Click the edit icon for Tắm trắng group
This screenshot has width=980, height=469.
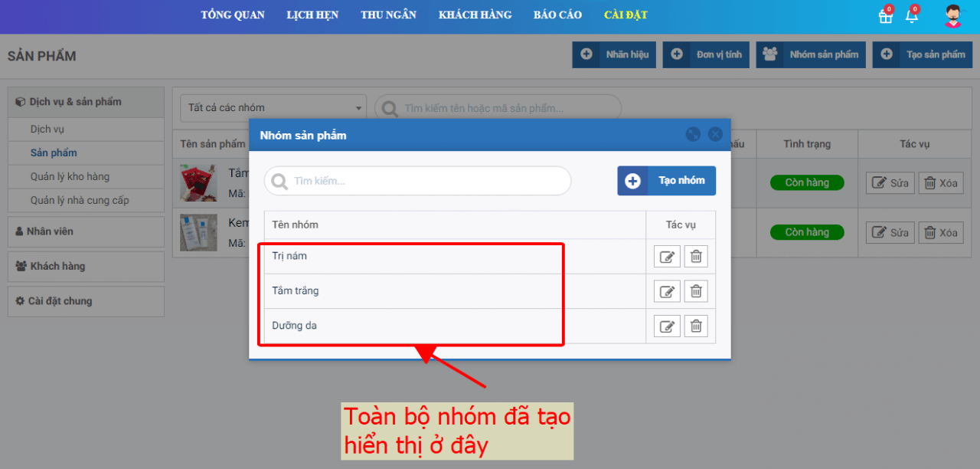(x=667, y=291)
